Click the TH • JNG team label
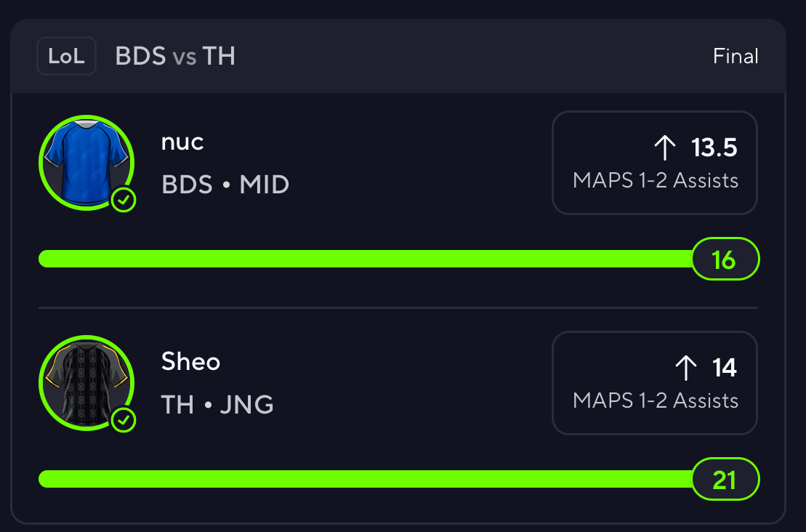 (x=217, y=404)
